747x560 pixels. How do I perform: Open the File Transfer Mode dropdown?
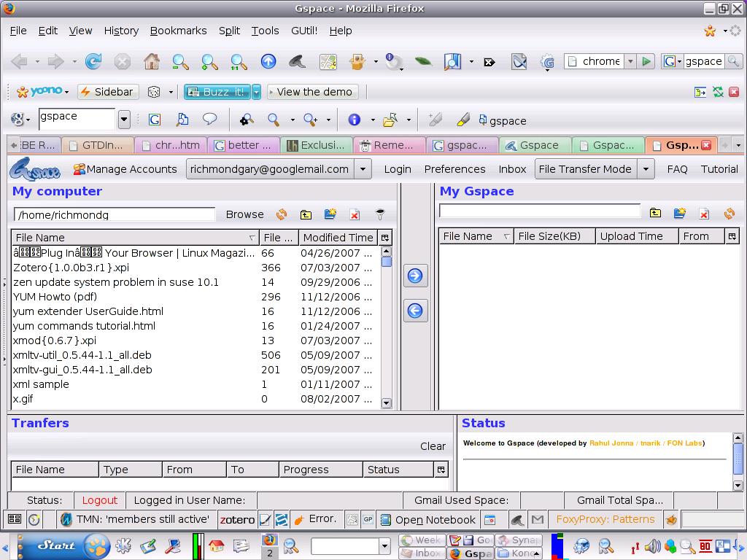[646, 169]
